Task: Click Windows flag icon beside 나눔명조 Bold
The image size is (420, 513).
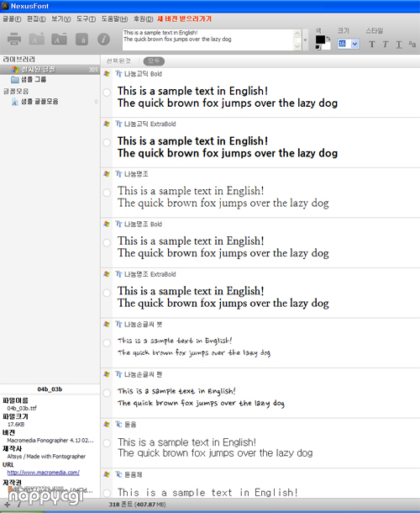Action: 107,224
